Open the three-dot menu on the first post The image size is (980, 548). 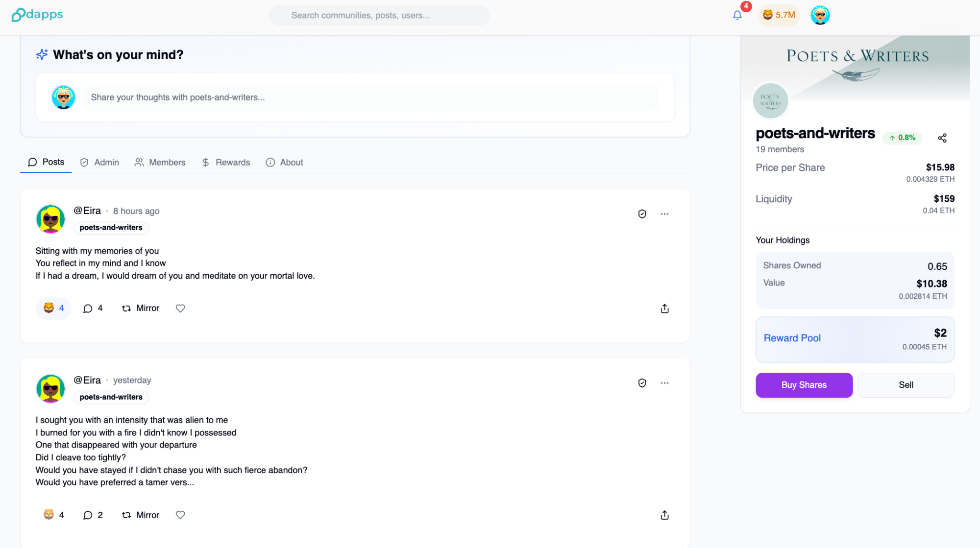click(664, 214)
